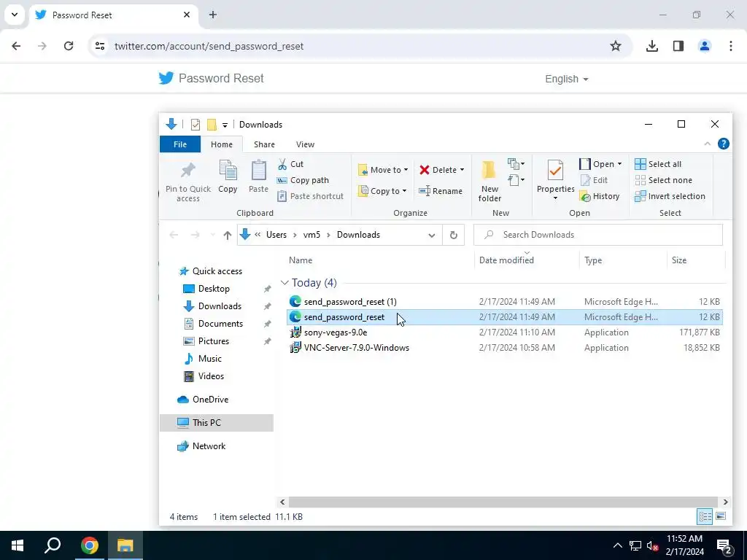The height and width of the screenshot is (560, 747).
Task: Select the Home ribbon tab
Action: [222, 144]
